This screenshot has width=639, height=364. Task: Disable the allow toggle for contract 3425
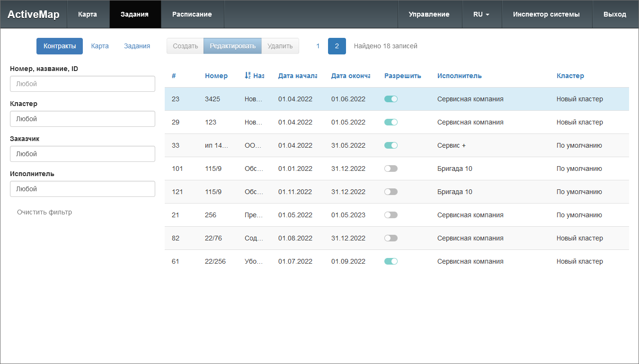tap(390, 99)
